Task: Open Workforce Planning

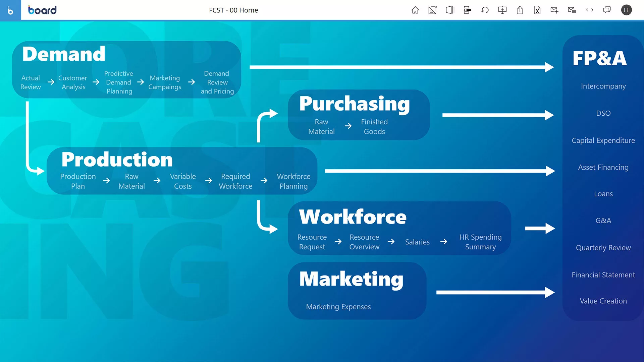Action: click(x=293, y=181)
